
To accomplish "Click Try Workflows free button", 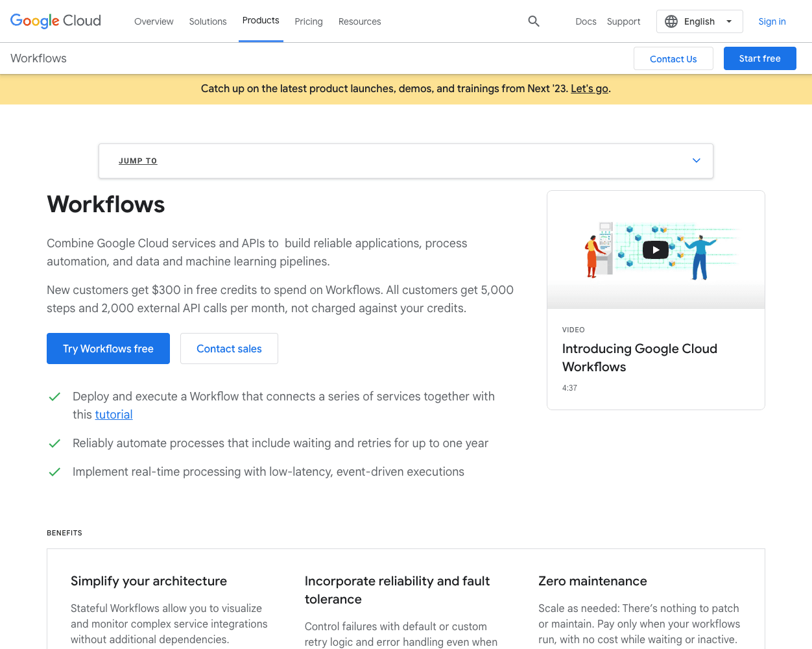I will [x=108, y=349].
